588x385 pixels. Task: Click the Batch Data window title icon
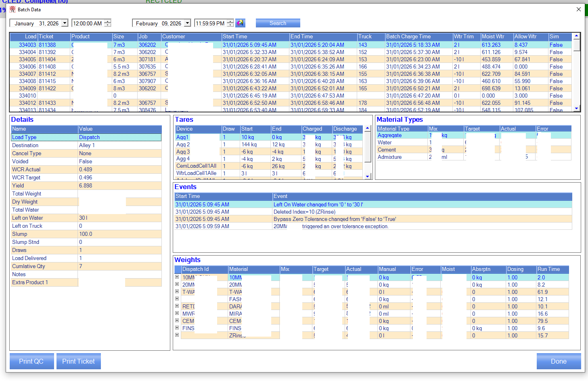(13, 9)
